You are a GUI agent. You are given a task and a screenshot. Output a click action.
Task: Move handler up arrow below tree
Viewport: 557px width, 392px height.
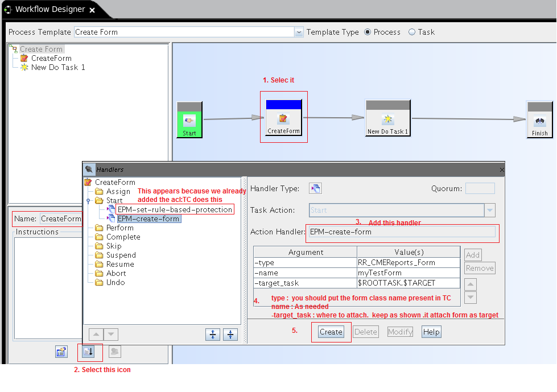click(96, 334)
